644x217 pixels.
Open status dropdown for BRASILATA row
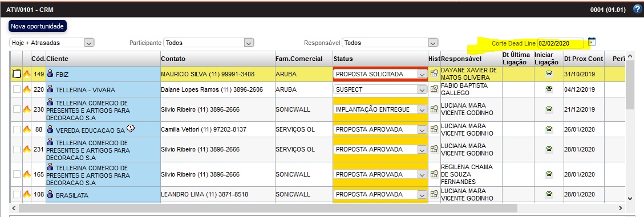pyautogui.click(x=380, y=194)
